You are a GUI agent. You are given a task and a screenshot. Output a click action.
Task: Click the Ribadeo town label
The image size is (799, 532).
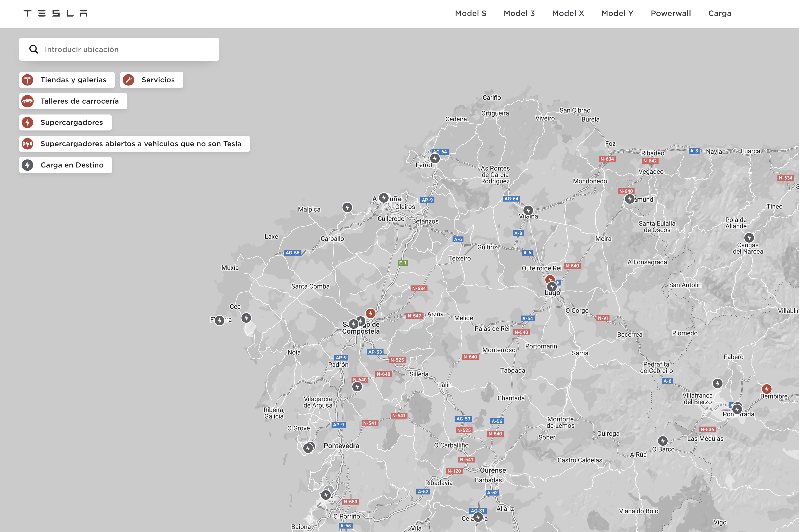pyautogui.click(x=653, y=153)
